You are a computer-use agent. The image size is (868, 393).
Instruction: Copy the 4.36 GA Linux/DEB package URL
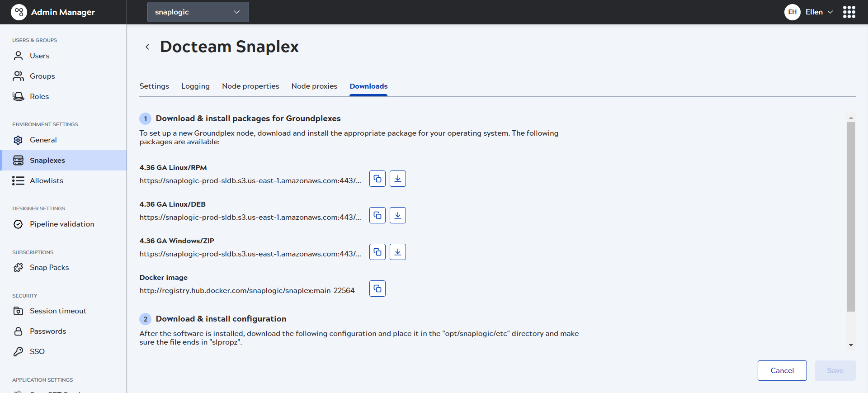click(x=377, y=215)
